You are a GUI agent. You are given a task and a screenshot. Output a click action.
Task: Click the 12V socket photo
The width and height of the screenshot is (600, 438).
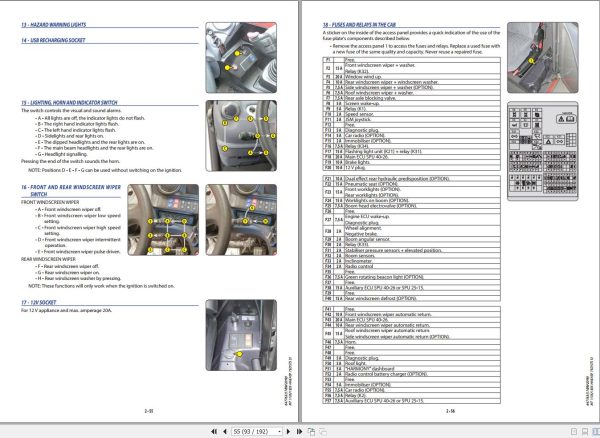[241, 335]
